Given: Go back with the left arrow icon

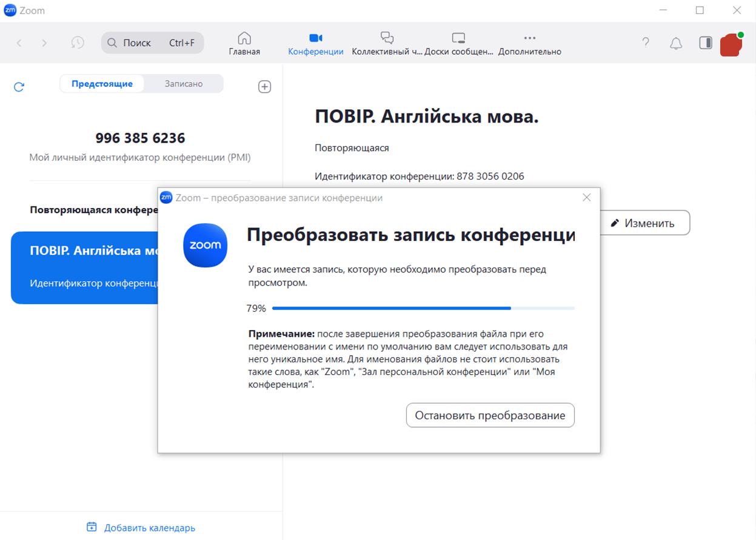Looking at the screenshot, I should [x=19, y=43].
